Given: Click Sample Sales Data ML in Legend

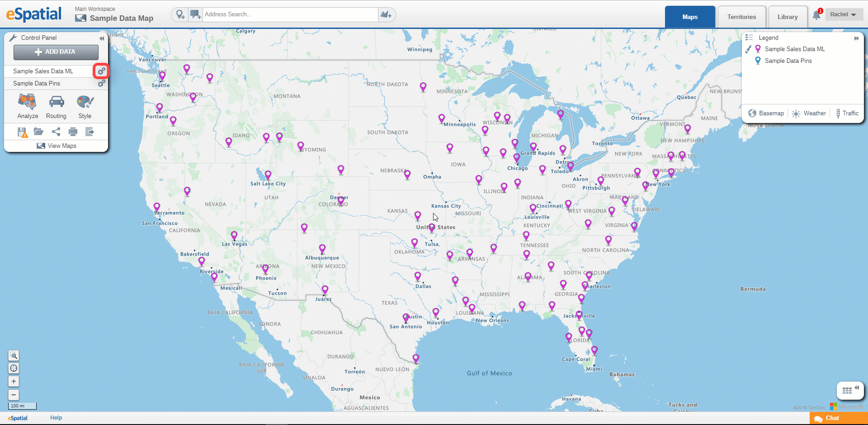Looking at the screenshot, I should (x=795, y=49).
